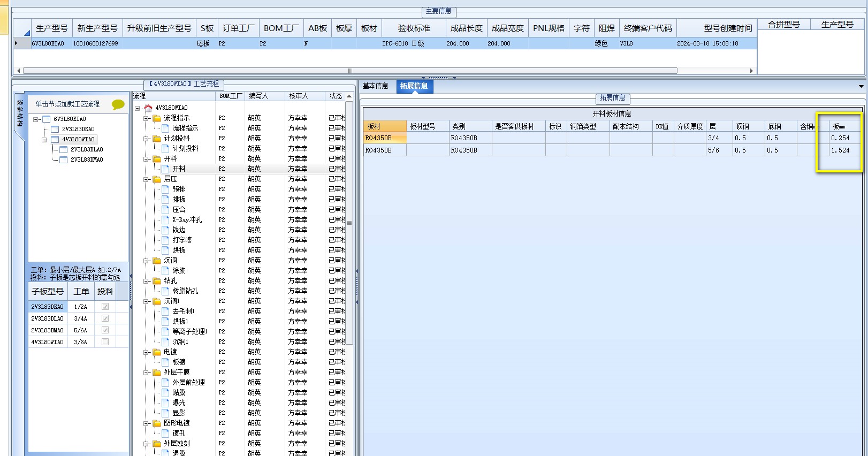
Task: Select the highlighted RO4350B 板材 cell
Action: click(385, 138)
